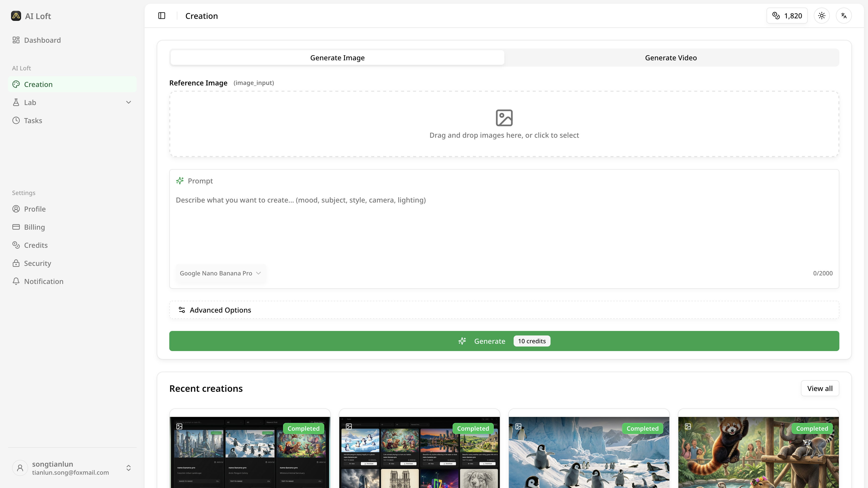Click the language translate icon
This screenshot has height=488, width=868.
pyautogui.click(x=844, y=16)
